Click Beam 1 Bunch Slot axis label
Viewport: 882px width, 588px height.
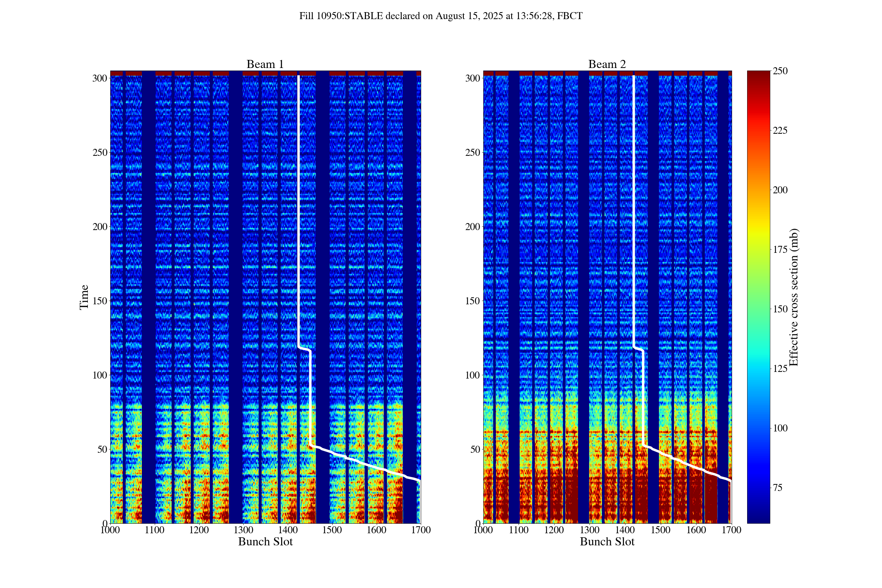click(265, 542)
